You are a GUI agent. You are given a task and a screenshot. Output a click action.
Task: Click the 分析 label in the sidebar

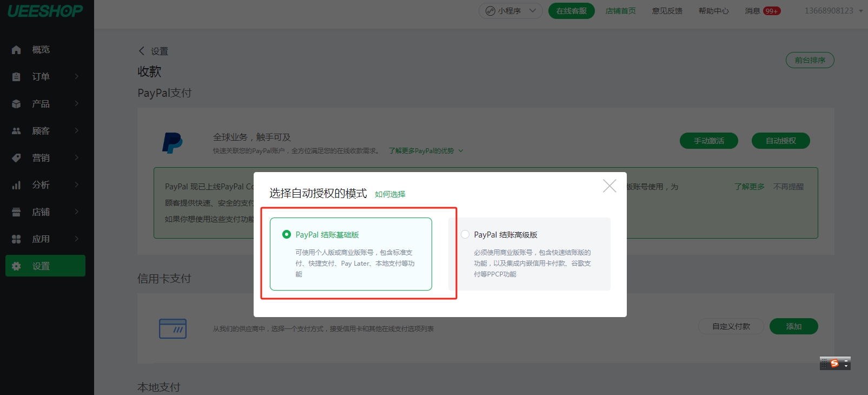[41, 185]
